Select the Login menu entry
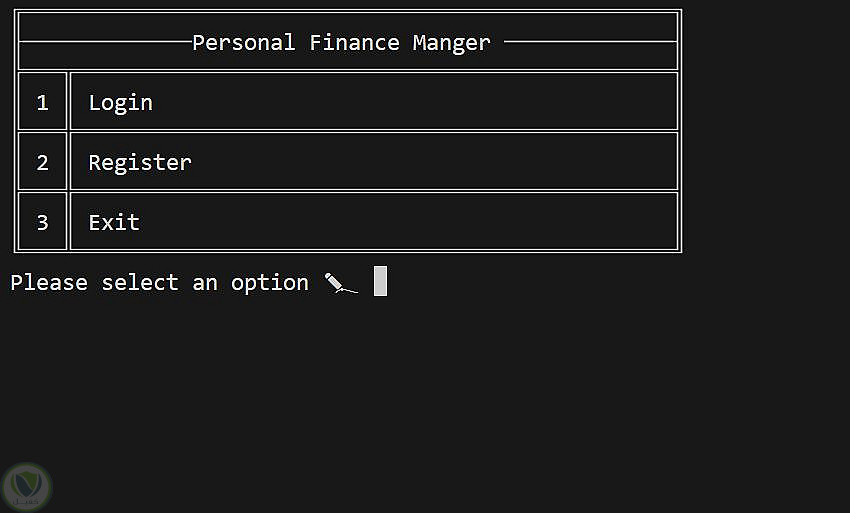The image size is (850, 513). [121, 102]
